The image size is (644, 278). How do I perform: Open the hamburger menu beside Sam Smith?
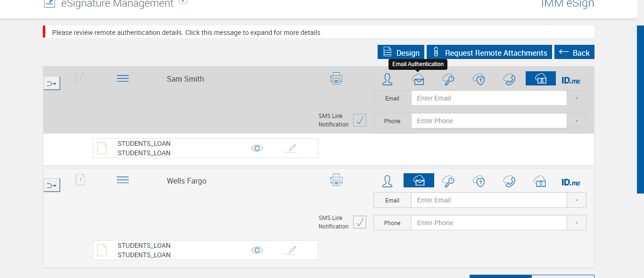click(x=123, y=78)
